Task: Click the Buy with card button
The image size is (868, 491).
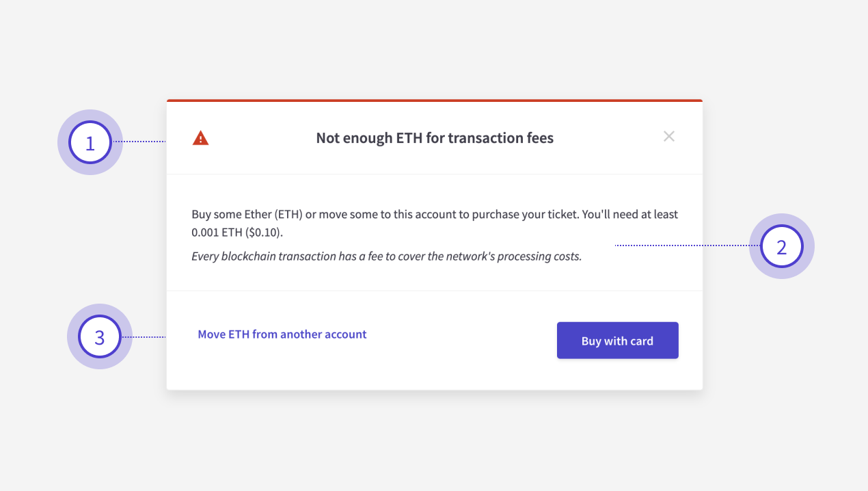Action: 618,341
